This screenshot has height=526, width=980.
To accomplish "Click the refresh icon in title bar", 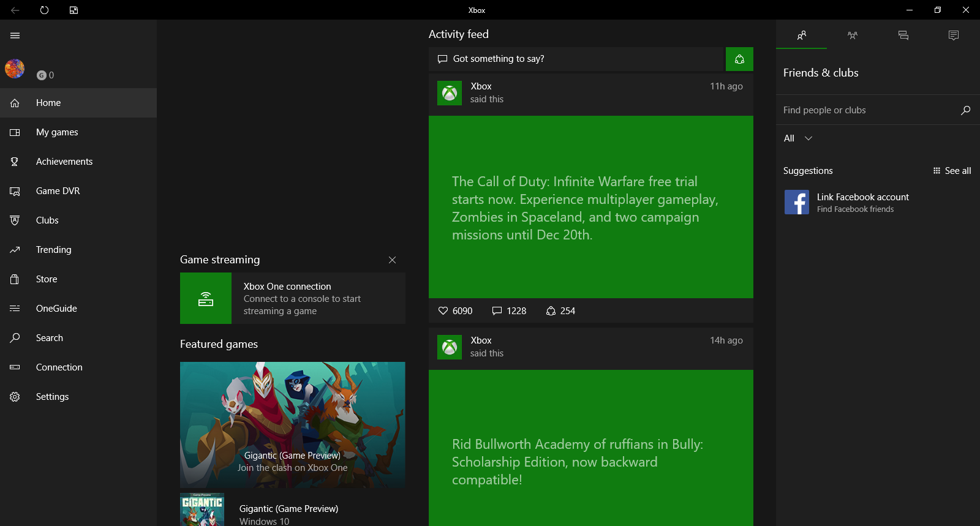I will [44, 10].
